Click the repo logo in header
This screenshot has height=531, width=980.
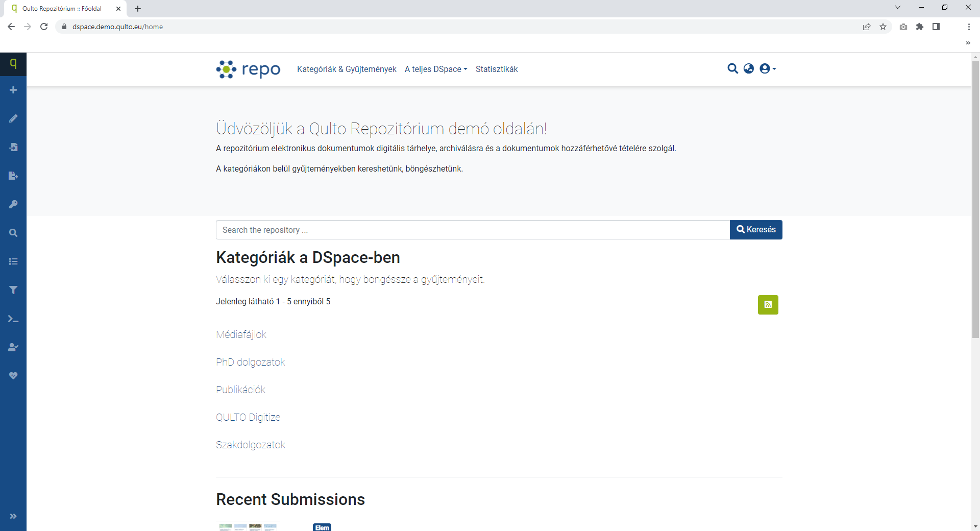[248, 69]
